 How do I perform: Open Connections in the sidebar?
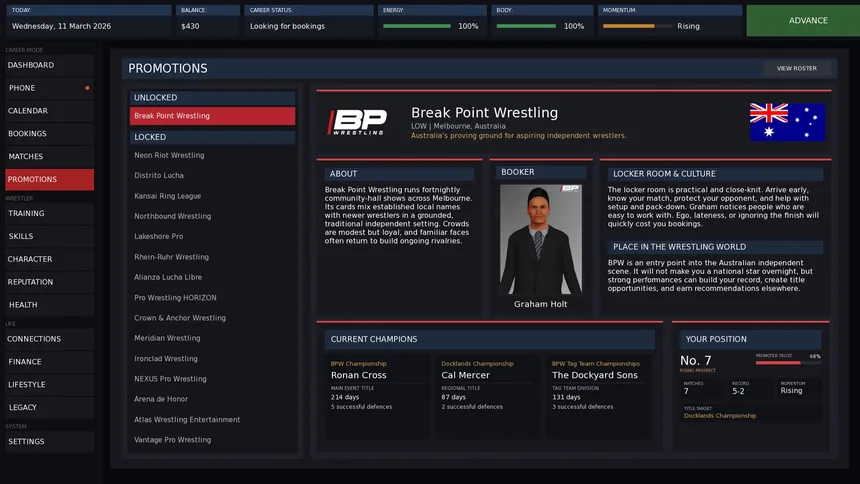point(49,339)
